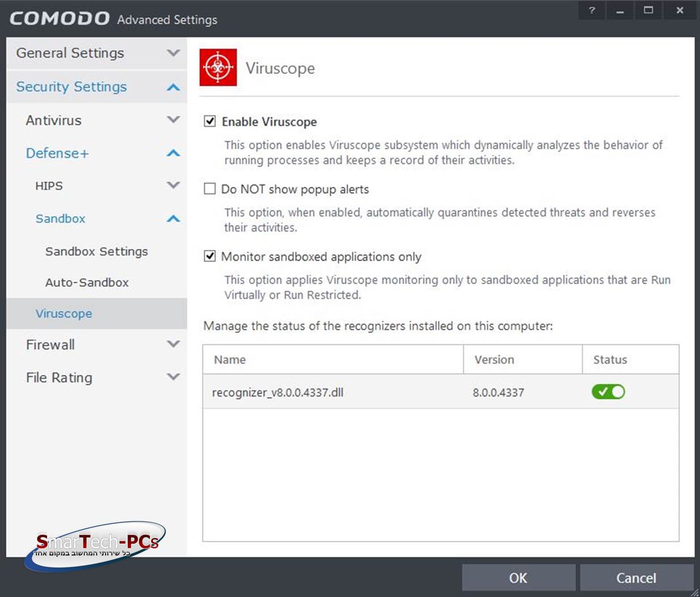Viewport: 700px width, 597px height.
Task: Click the OK button
Action: point(518,578)
